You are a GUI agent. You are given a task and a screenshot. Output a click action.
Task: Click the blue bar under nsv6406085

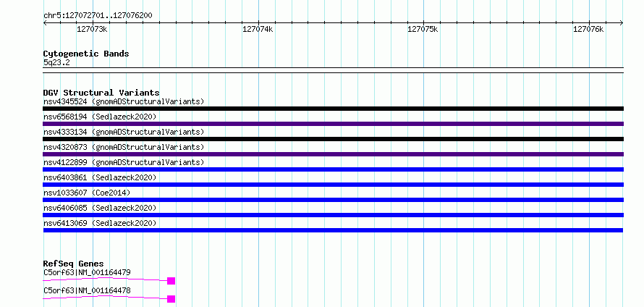(x=333, y=215)
